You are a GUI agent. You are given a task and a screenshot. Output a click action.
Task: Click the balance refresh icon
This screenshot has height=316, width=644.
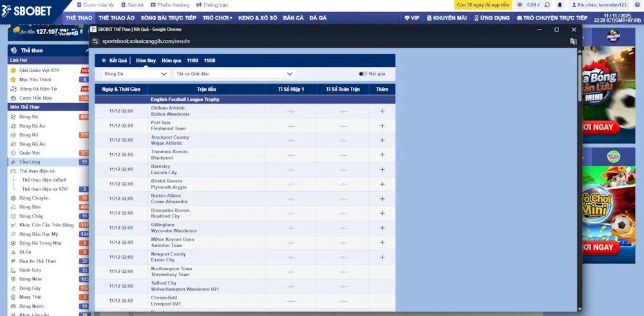[548, 5]
